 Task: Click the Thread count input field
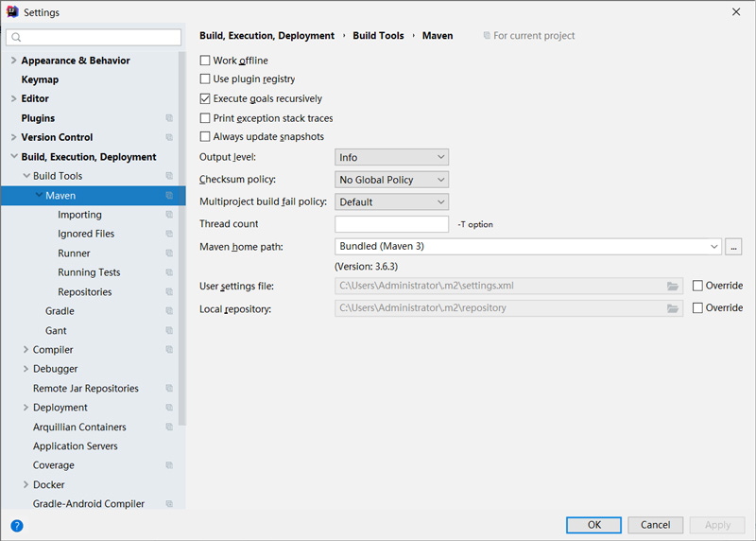pos(391,224)
